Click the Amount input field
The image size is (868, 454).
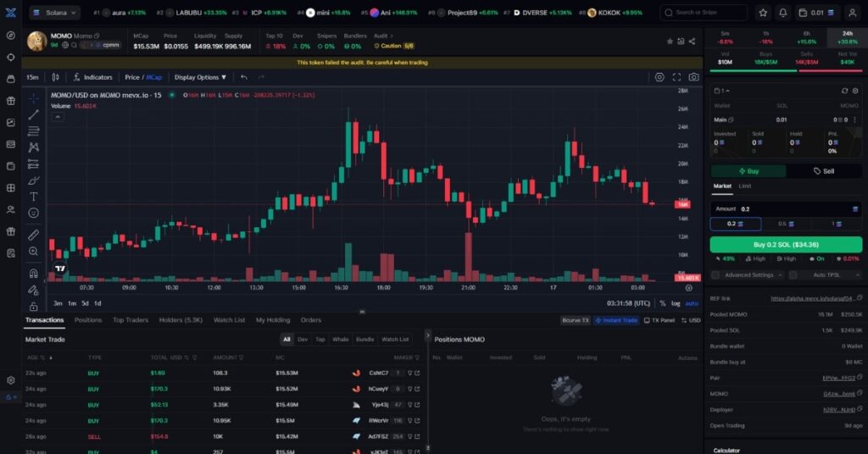(786, 209)
